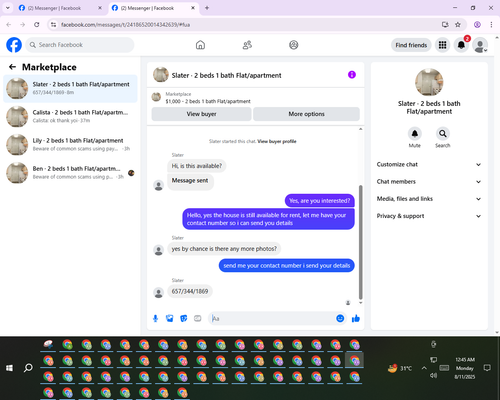Open the Friends icon in top navigation

coord(247,45)
